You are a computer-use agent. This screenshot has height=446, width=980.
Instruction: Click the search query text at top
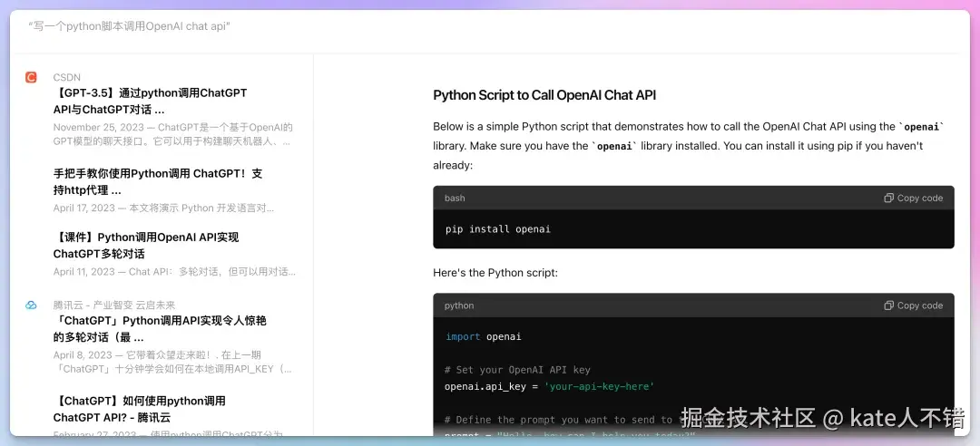coord(130,27)
